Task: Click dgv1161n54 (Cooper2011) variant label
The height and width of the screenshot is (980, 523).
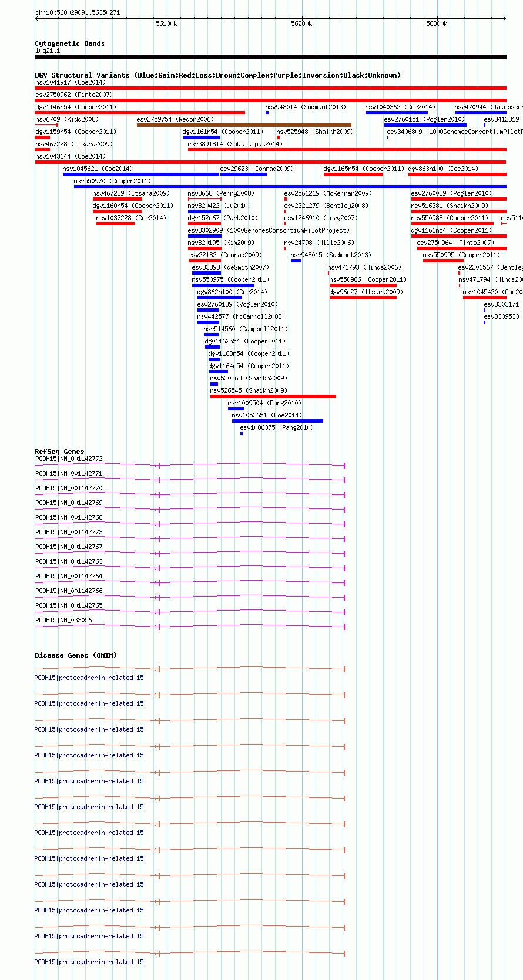Action: (223, 132)
